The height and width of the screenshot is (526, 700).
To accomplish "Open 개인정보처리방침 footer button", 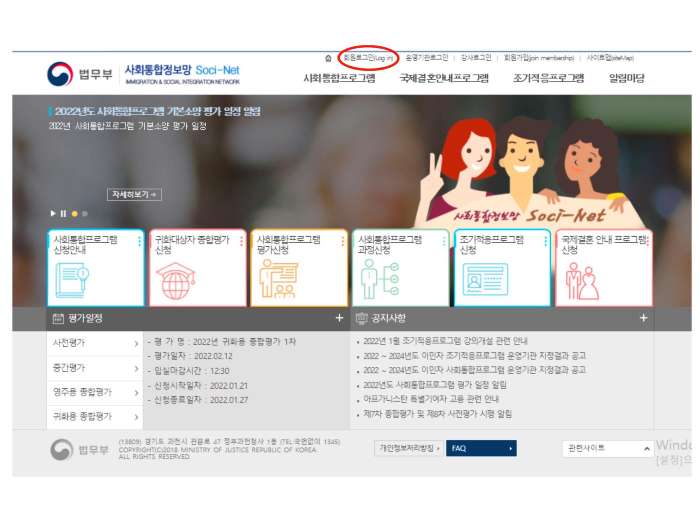I will pos(408,448).
